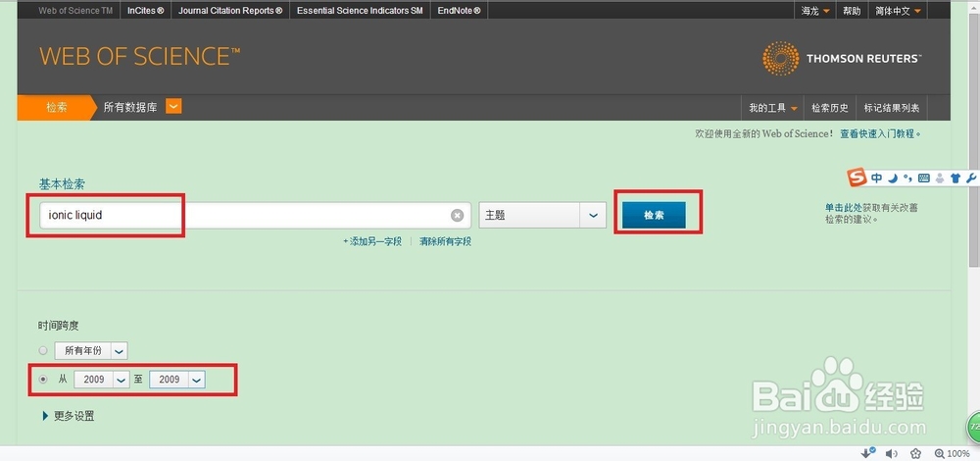Open the 我的工具 dropdown menu
980x461 pixels.
773,108
